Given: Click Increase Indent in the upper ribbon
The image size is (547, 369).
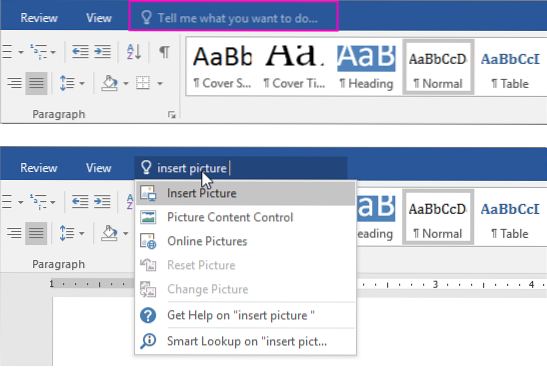Looking at the screenshot, I should point(102,52).
